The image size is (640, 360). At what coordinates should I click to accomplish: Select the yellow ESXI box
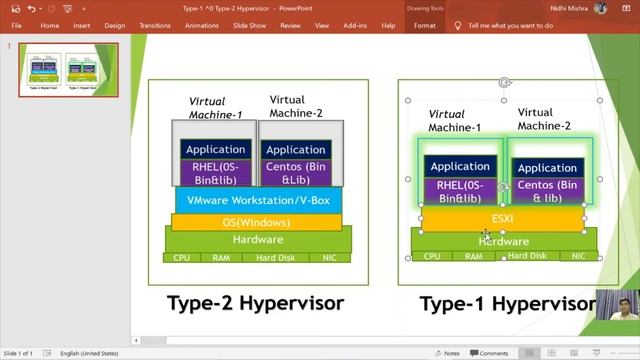point(502,219)
